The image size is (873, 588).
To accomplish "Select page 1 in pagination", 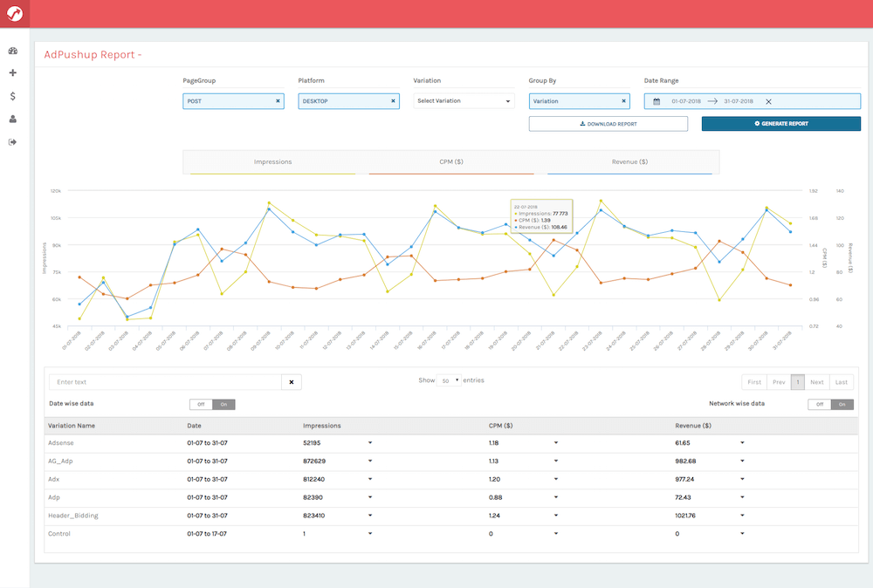I will (798, 382).
